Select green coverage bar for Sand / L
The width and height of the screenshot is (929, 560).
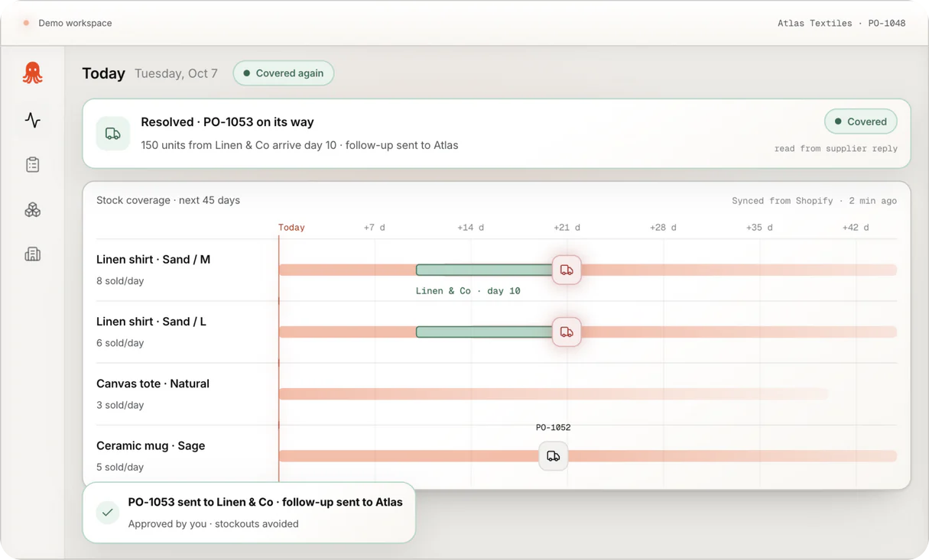[485, 332]
